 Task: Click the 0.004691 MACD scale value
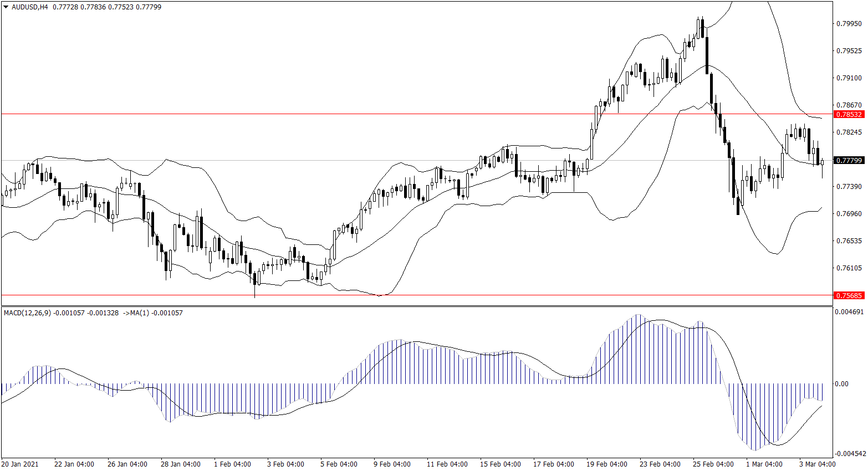(x=849, y=312)
